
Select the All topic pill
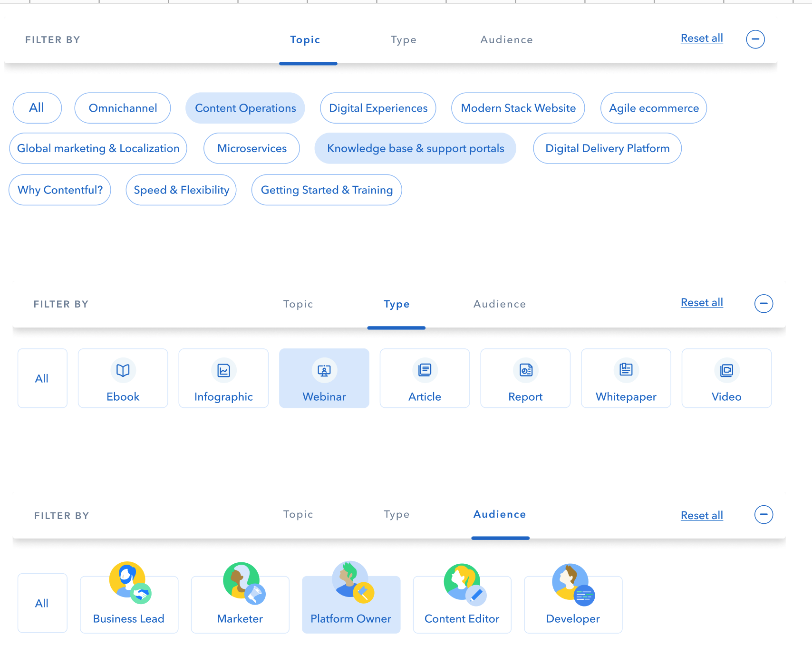(x=37, y=108)
